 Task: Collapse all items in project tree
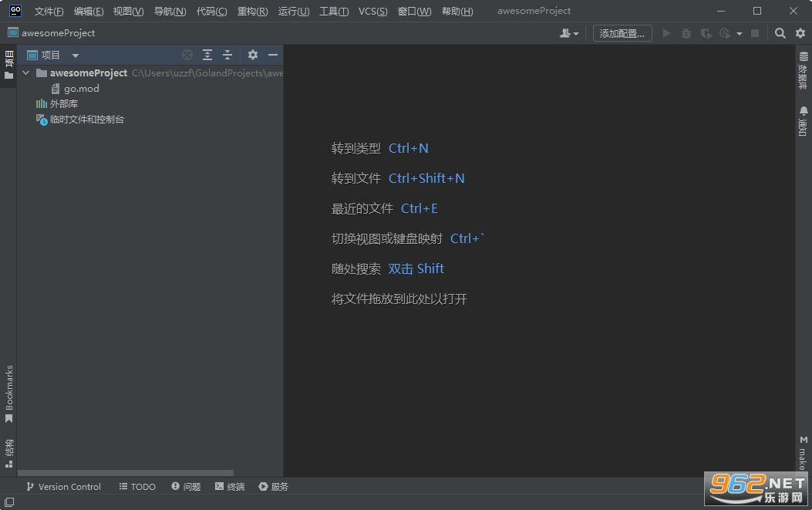pyautogui.click(x=227, y=55)
